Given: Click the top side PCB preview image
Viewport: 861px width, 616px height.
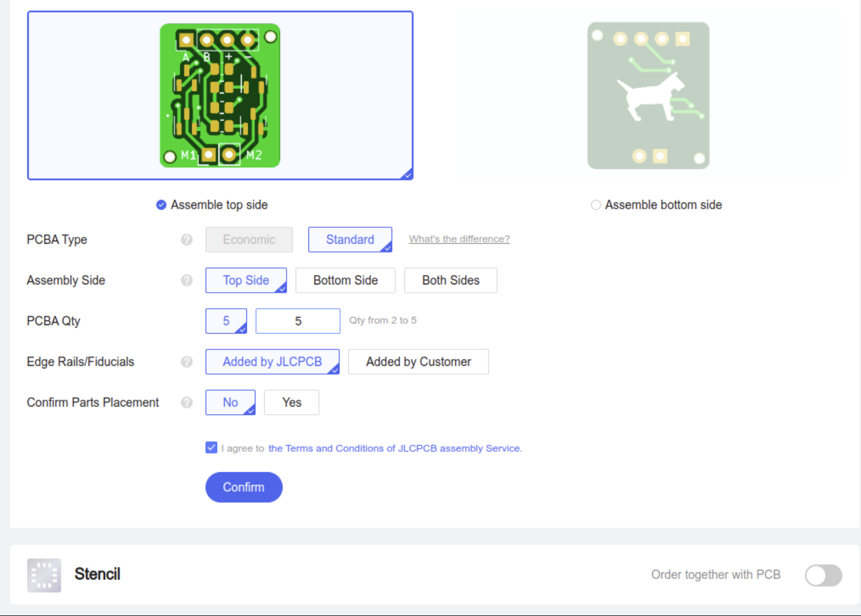Looking at the screenshot, I should coord(220,94).
